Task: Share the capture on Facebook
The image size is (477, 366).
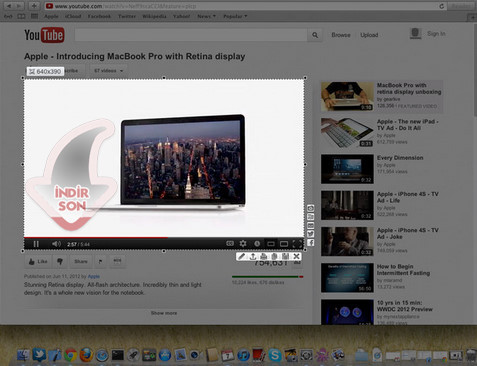Action: tap(310, 243)
